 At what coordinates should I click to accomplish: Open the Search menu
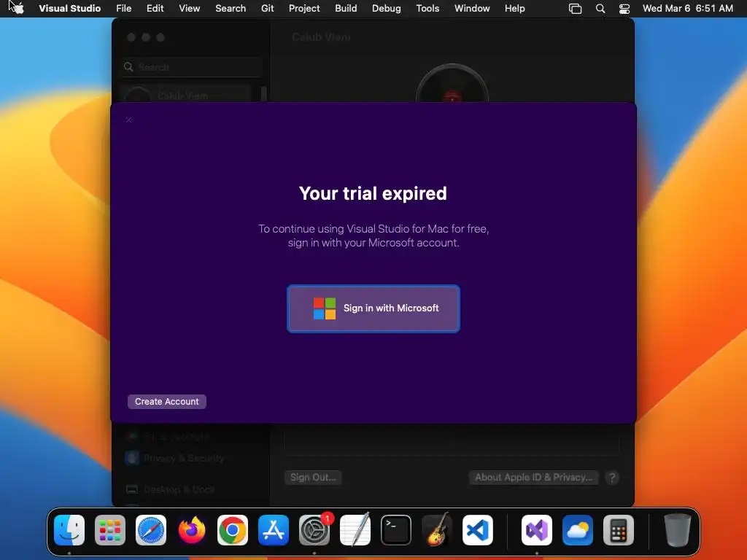(231, 8)
